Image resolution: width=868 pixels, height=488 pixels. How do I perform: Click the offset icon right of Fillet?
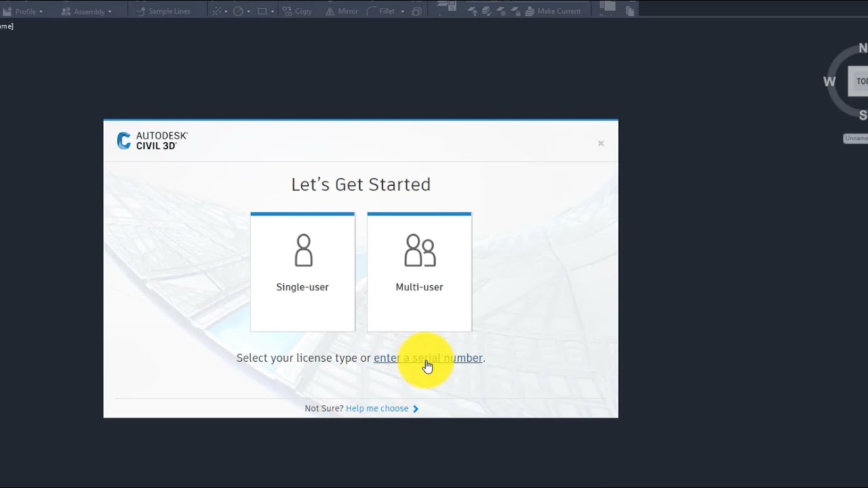[x=416, y=12]
